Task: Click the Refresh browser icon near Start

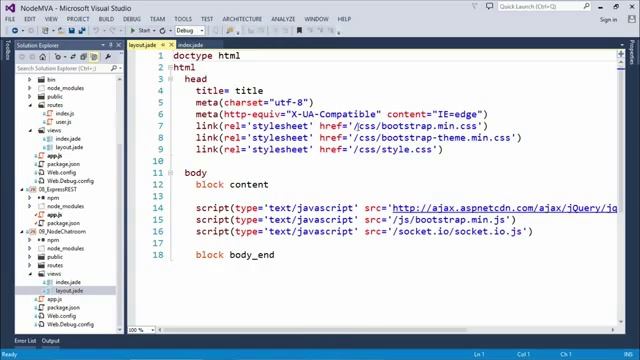Action: pos(162,31)
